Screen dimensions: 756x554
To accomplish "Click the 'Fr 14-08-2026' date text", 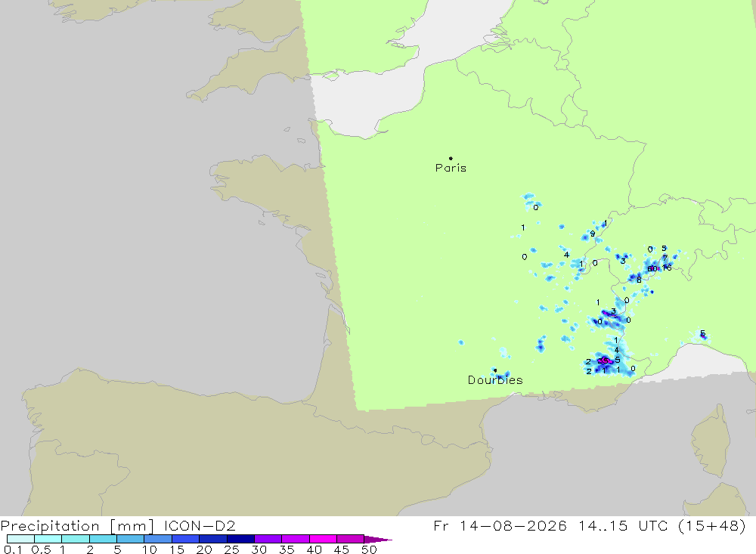I will tap(500, 525).
